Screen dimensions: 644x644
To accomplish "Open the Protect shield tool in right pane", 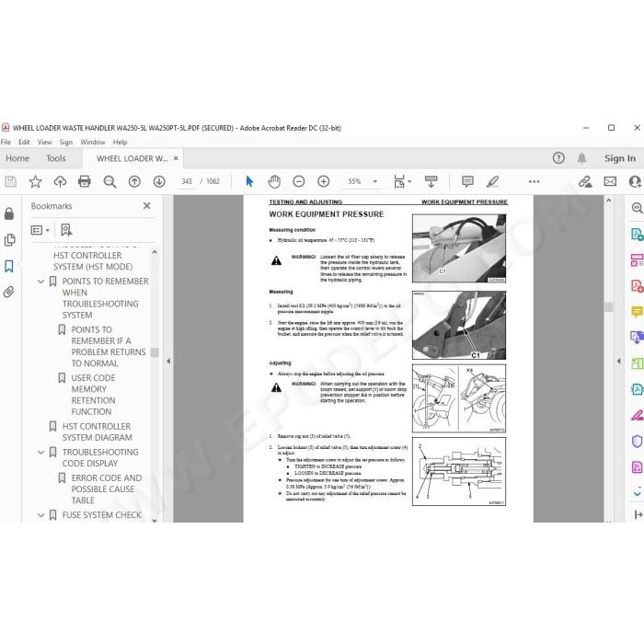I will [637, 442].
